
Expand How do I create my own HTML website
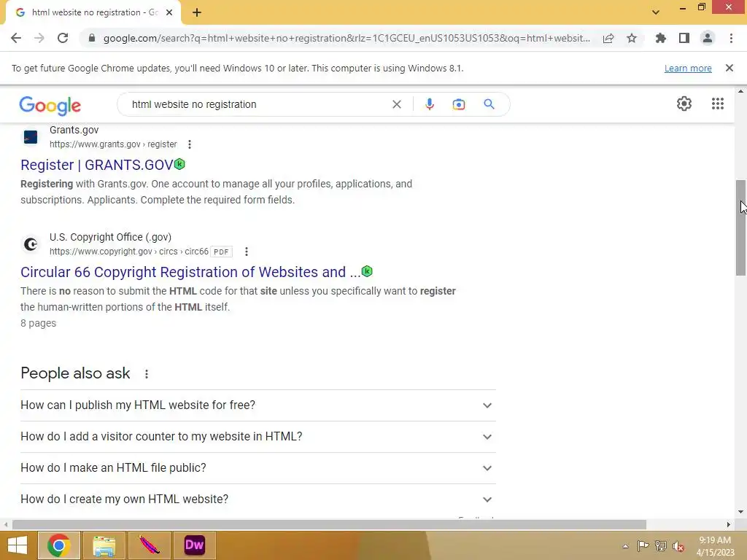258,499
